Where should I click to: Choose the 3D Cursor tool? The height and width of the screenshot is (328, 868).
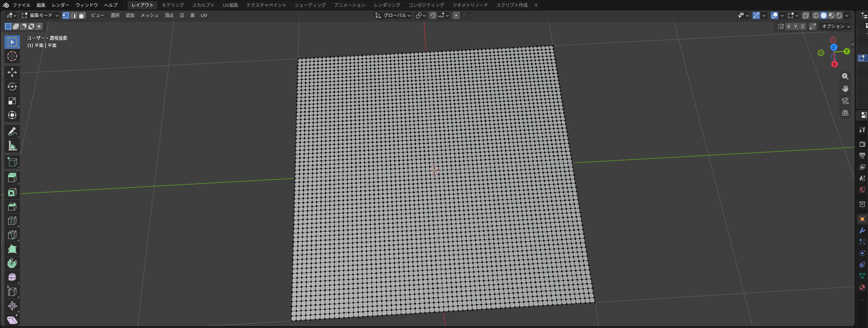pyautogui.click(x=12, y=56)
